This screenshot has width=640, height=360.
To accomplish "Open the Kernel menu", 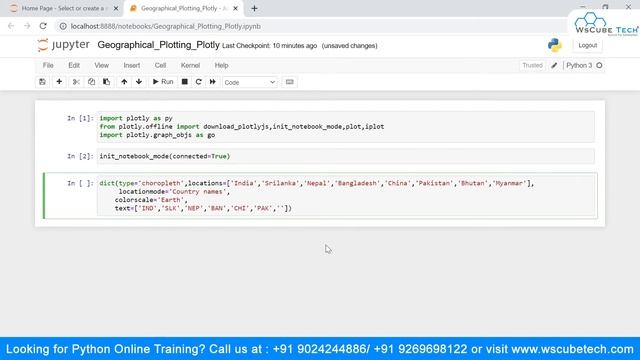I will tap(190, 65).
